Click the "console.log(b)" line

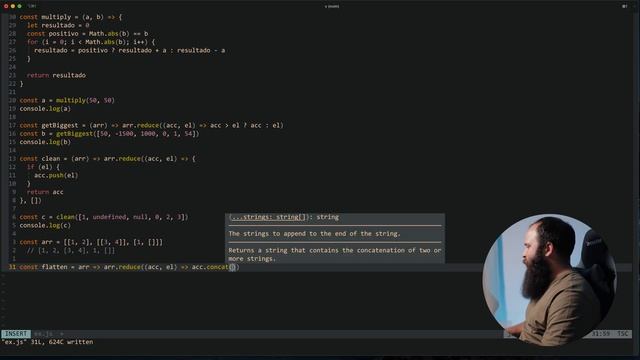[x=45, y=142]
